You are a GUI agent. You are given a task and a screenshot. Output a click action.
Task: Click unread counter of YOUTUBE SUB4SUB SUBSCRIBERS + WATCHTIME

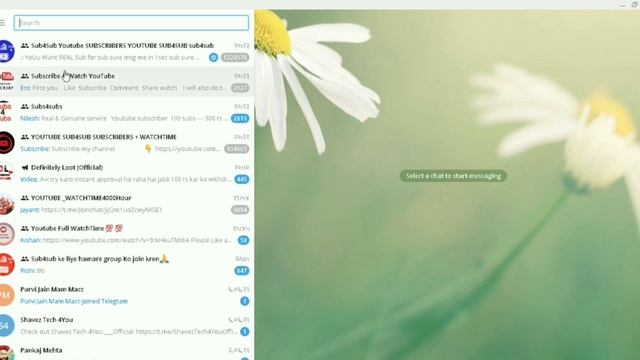(x=236, y=149)
